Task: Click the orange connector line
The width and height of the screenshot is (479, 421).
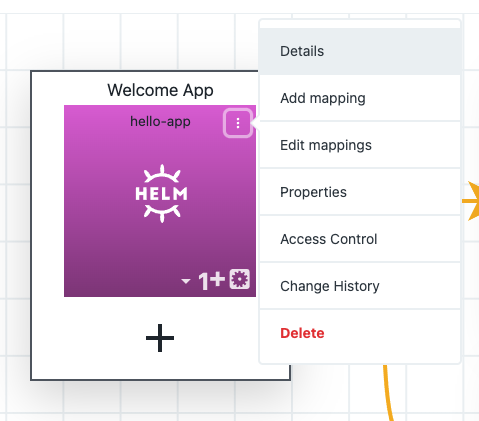Action: coord(388,393)
